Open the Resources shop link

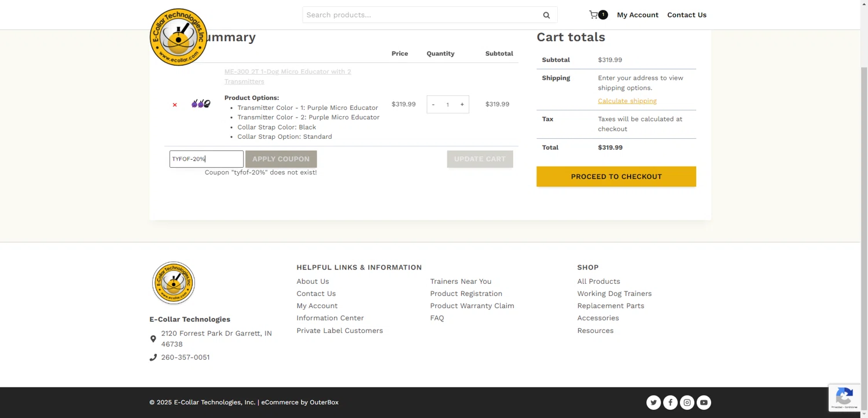click(595, 331)
